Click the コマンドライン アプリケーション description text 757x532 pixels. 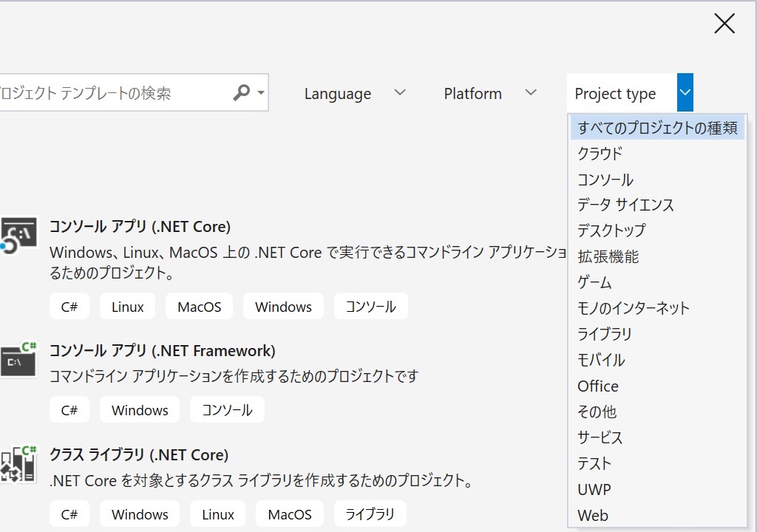click(x=234, y=376)
